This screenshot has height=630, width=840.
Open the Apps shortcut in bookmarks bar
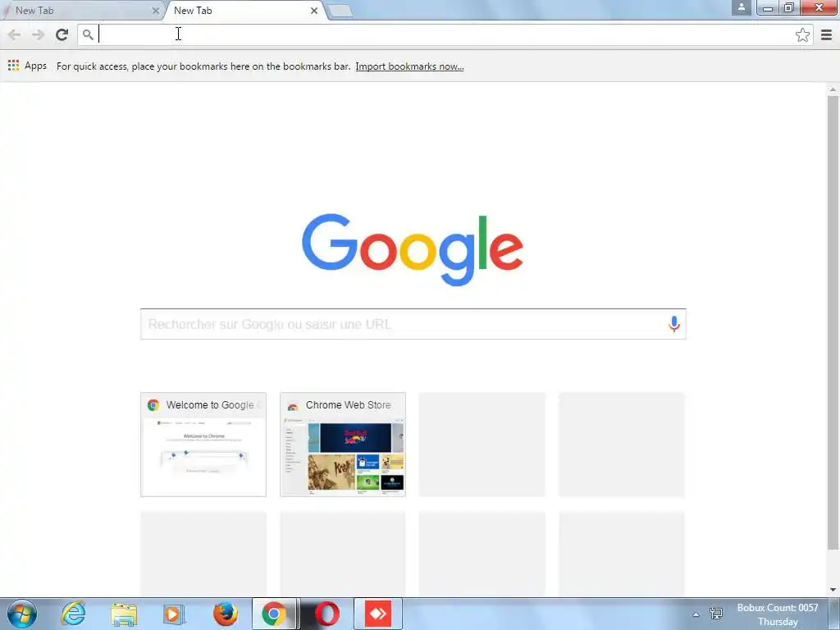point(27,66)
